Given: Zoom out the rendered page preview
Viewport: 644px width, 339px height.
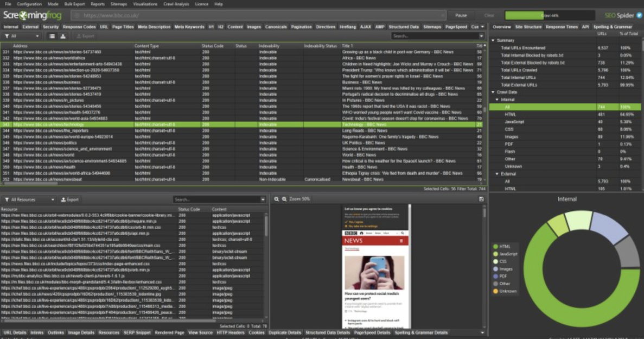Looking at the screenshot, I should [x=276, y=199].
